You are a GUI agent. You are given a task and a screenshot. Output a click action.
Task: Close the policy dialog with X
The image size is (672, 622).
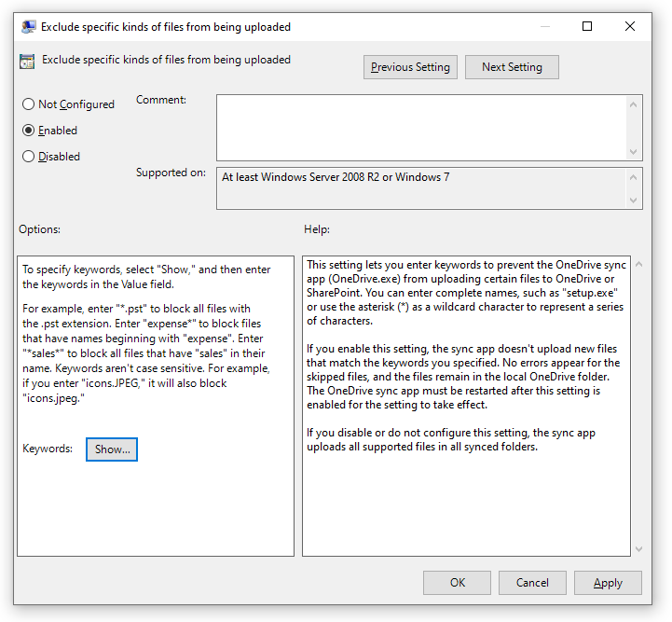click(x=629, y=27)
